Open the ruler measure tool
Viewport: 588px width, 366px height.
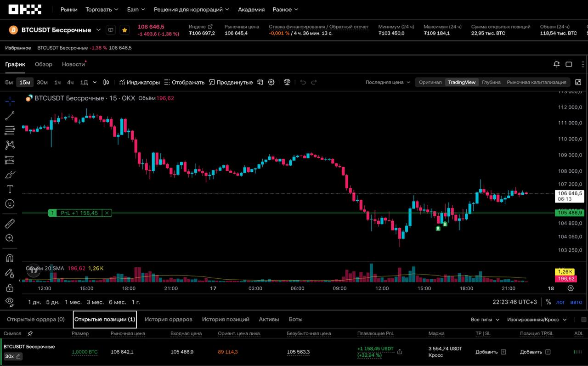(x=10, y=224)
